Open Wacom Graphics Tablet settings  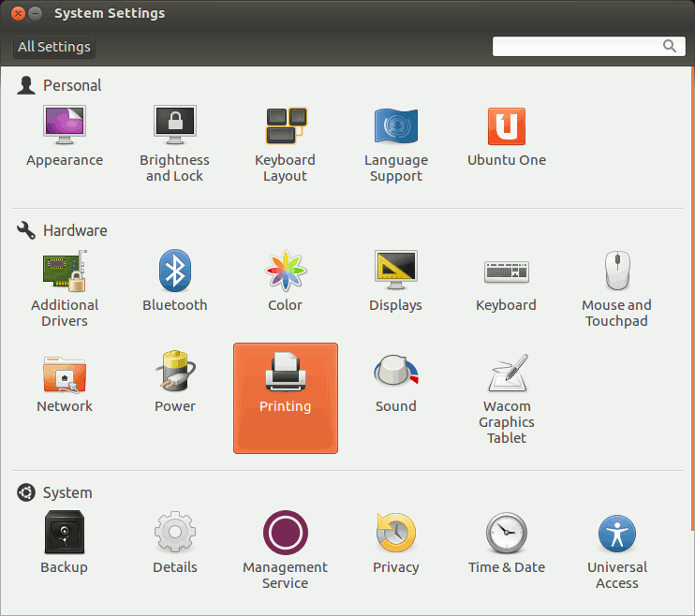[x=506, y=374]
